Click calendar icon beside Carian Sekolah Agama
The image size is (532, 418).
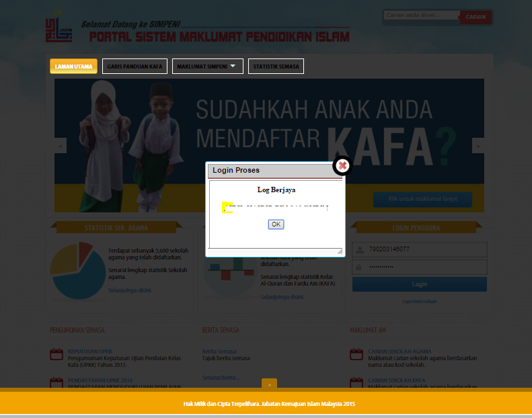coord(356,354)
